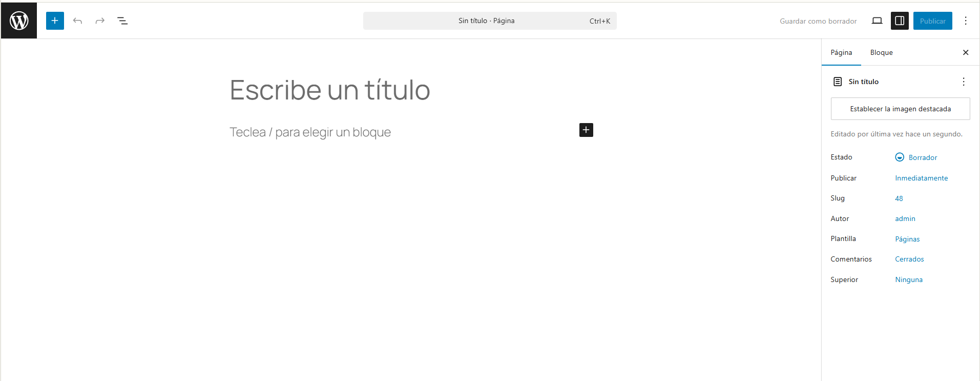
Task: Open the Borrador status dropdown
Action: (x=916, y=157)
